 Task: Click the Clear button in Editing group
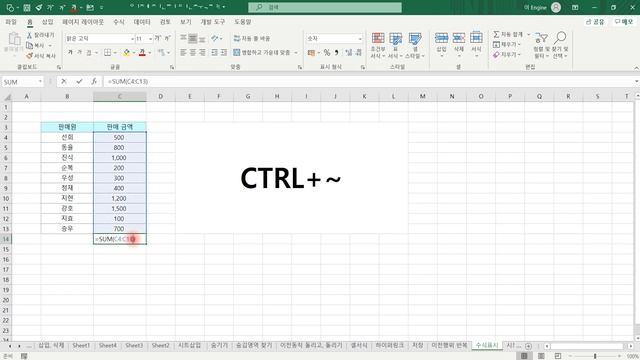(x=507, y=54)
